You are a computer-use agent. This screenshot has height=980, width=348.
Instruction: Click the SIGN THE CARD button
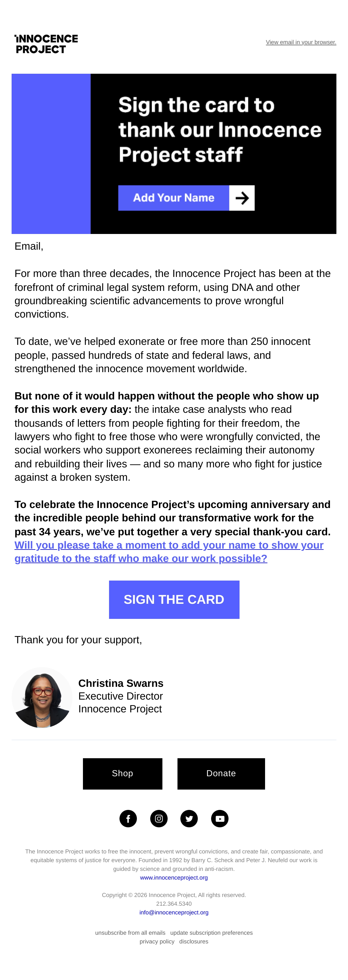[174, 599]
